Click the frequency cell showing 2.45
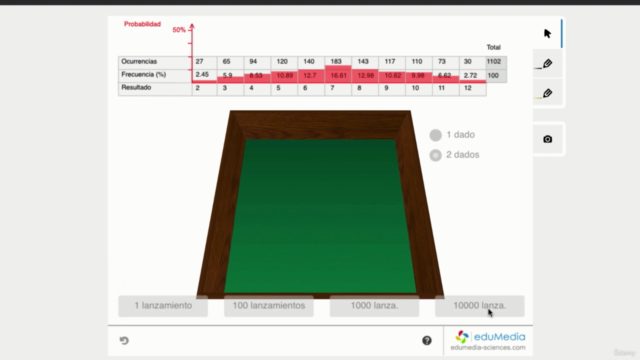Image resolution: width=640 pixels, height=360 pixels. pos(204,75)
